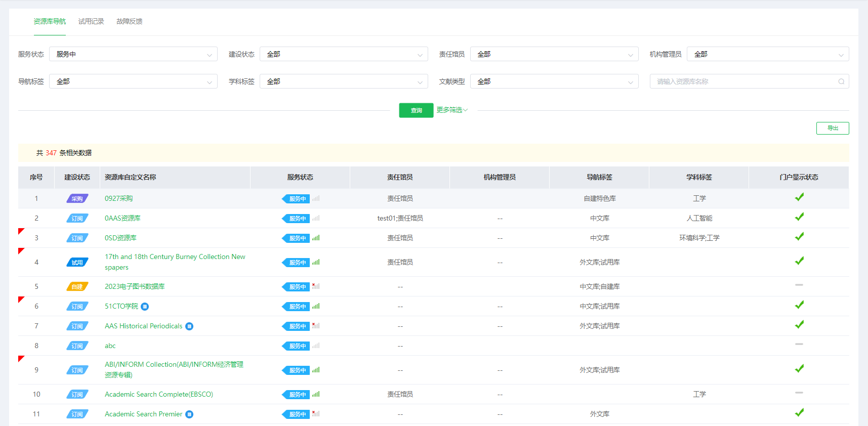The image size is (868, 426).
Task: Toggle portal display checkmark for Academic Search Premier
Action: click(x=799, y=413)
